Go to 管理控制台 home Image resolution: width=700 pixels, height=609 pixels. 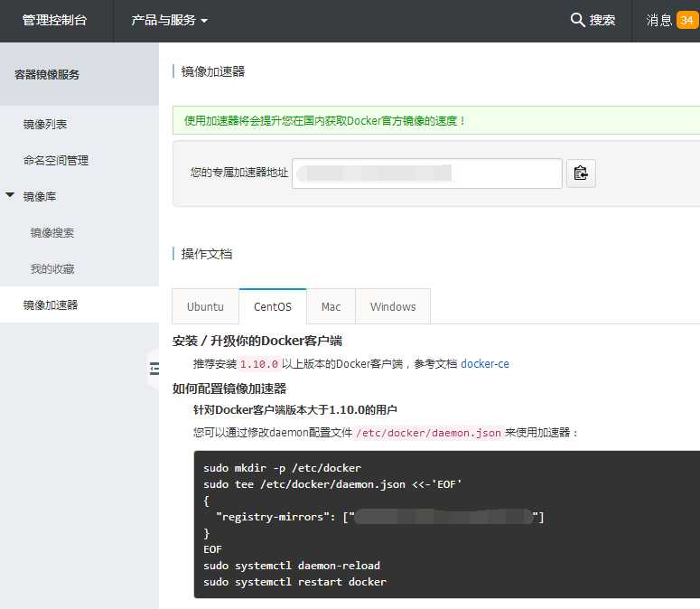[54, 20]
